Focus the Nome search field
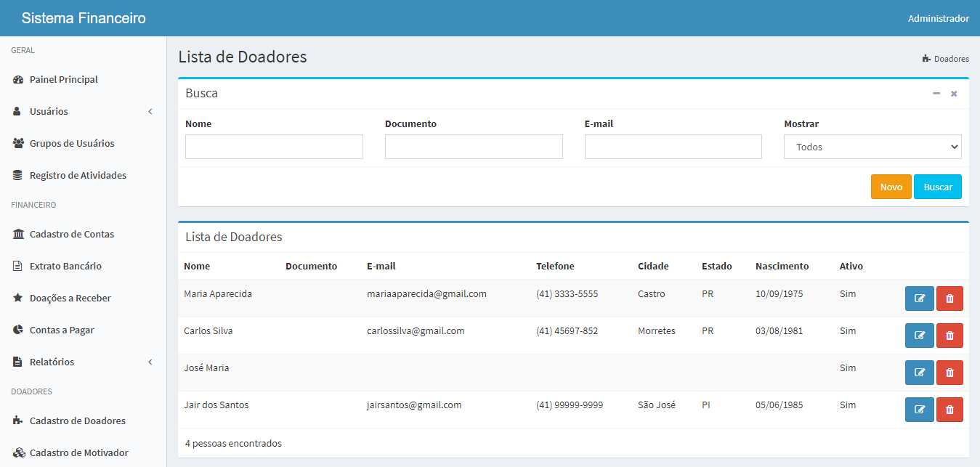 point(274,147)
